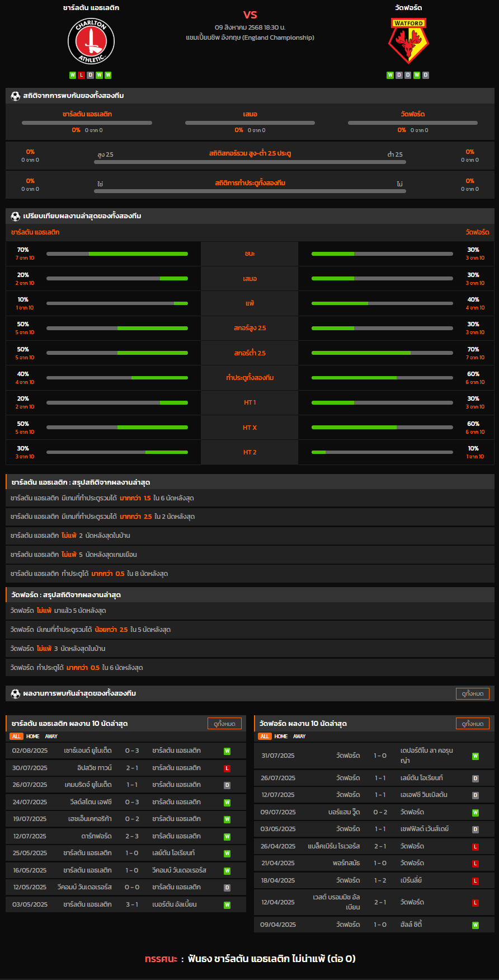Click the Watford summary line about unbeaten 3 home games
Image resolution: width=499 pixels, height=980 pixels.
point(250,649)
